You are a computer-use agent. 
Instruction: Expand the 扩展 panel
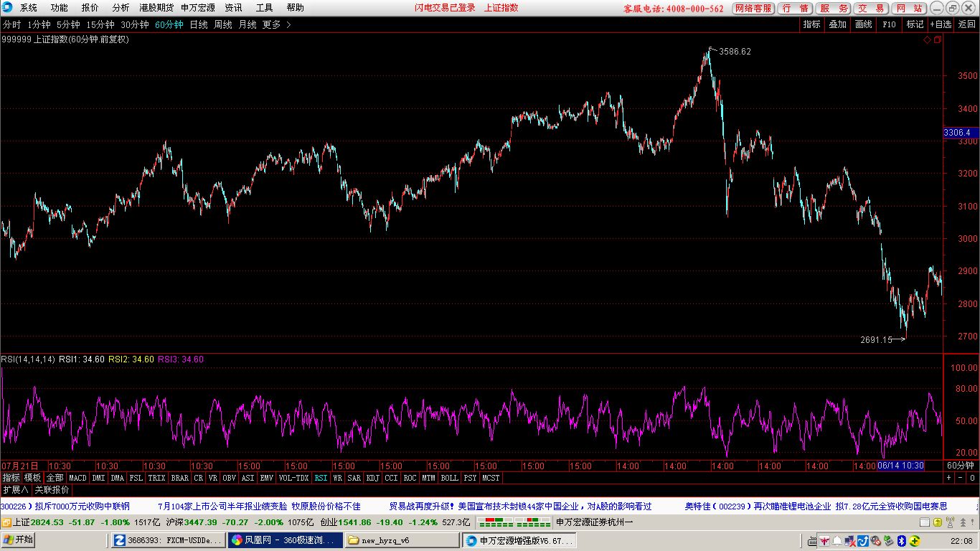[x=15, y=490]
